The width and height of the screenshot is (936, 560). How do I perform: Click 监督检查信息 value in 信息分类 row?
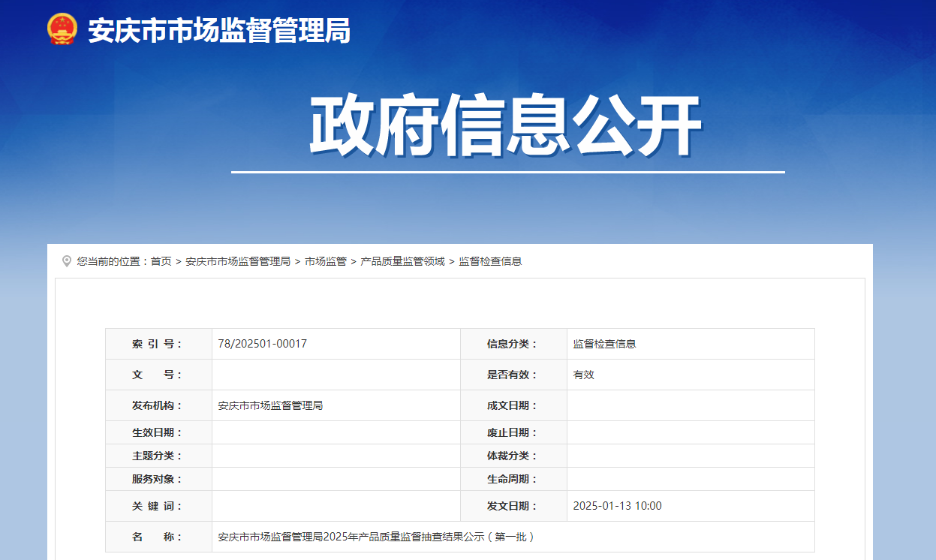pyautogui.click(x=605, y=344)
